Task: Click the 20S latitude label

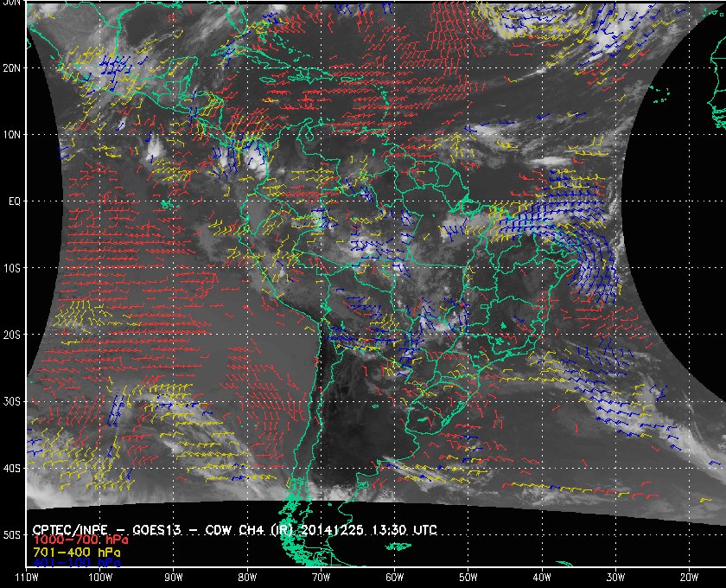Action: 12,335
